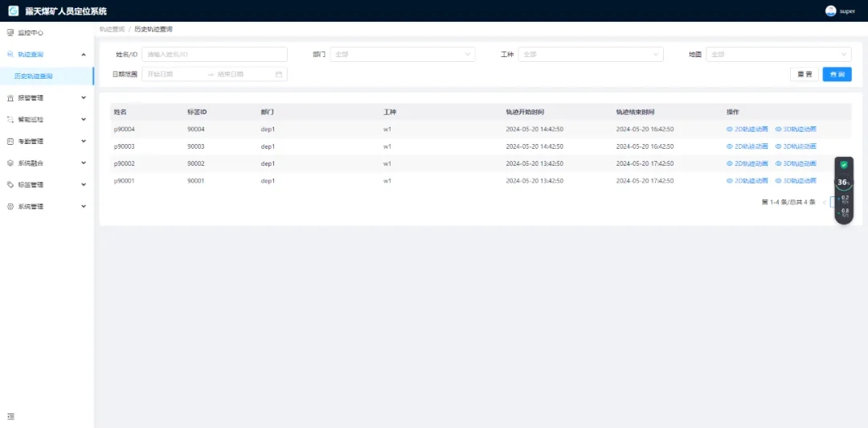This screenshot has width=868, height=428.
Task: View 2D轨迹动画 for p90004
Action: click(747, 130)
